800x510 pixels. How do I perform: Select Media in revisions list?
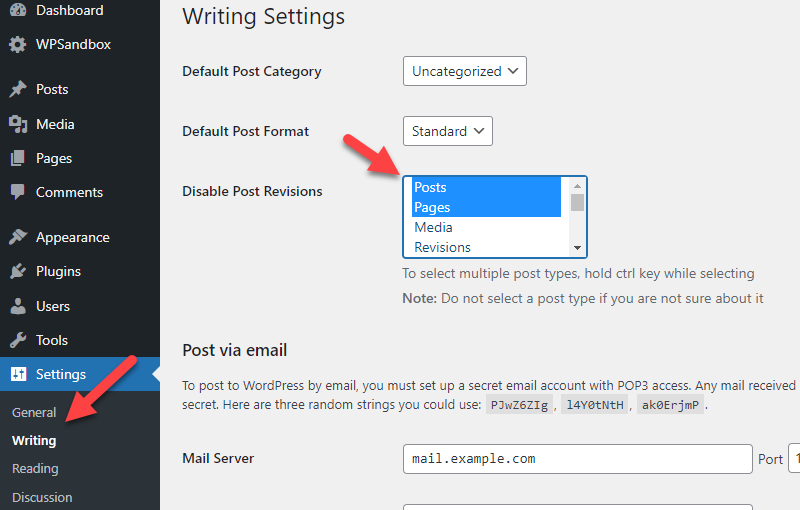[x=486, y=227]
